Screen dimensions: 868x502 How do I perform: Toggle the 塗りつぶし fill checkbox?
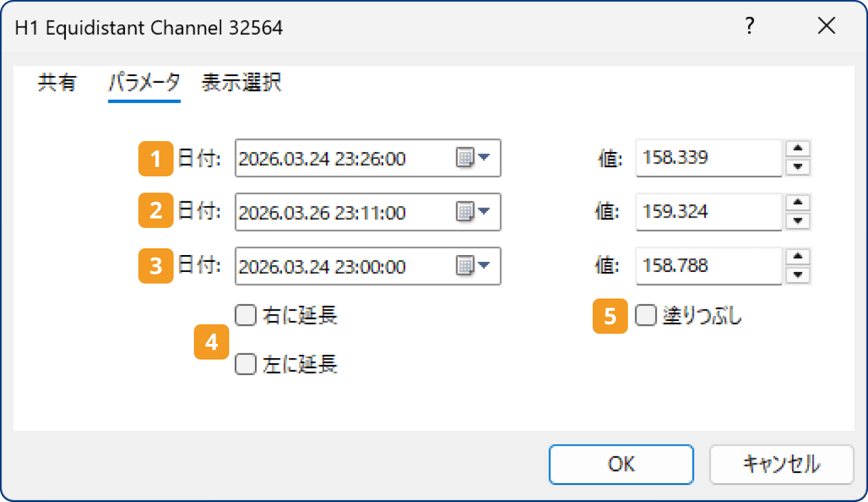point(646,315)
